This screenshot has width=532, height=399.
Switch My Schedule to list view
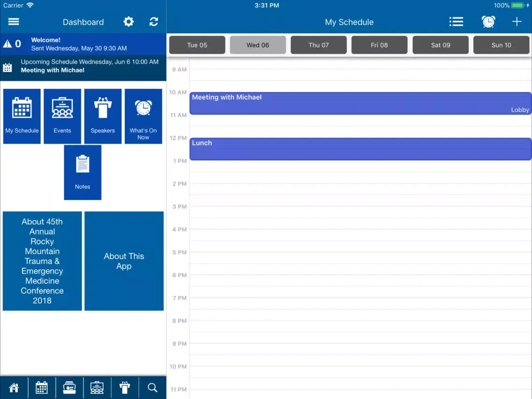(456, 22)
